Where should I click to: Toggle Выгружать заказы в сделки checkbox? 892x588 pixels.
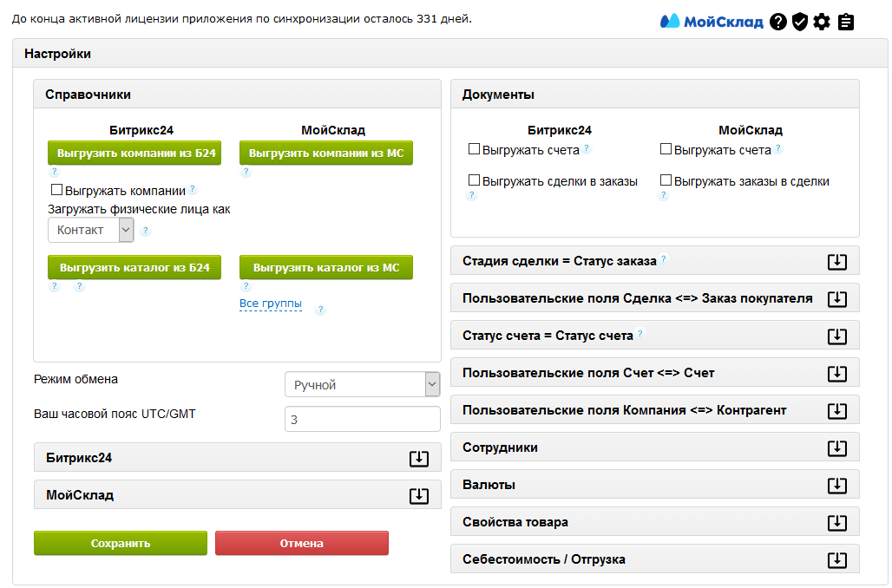click(666, 180)
